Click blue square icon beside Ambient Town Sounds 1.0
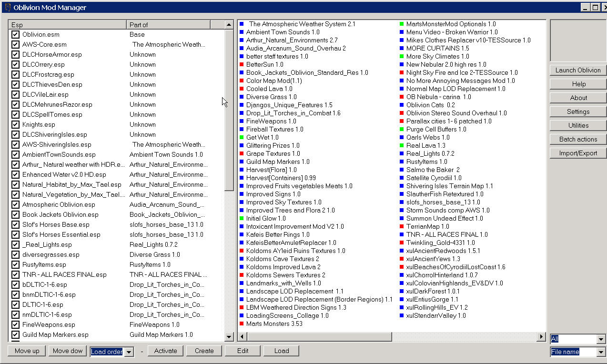607x364 pixels. coord(242,32)
